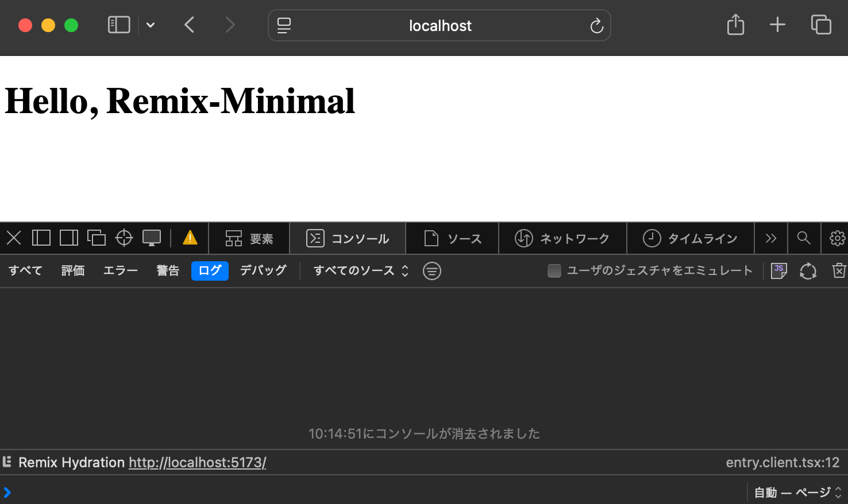Image resolution: width=848 pixels, height=504 pixels.
Task: Select the デバッグ console filter
Action: click(263, 270)
